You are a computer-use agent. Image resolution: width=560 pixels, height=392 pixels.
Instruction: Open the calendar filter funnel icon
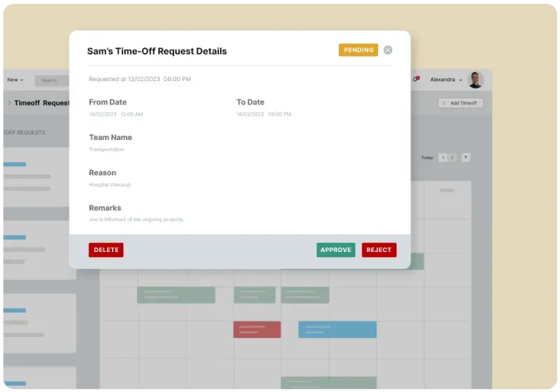465,157
